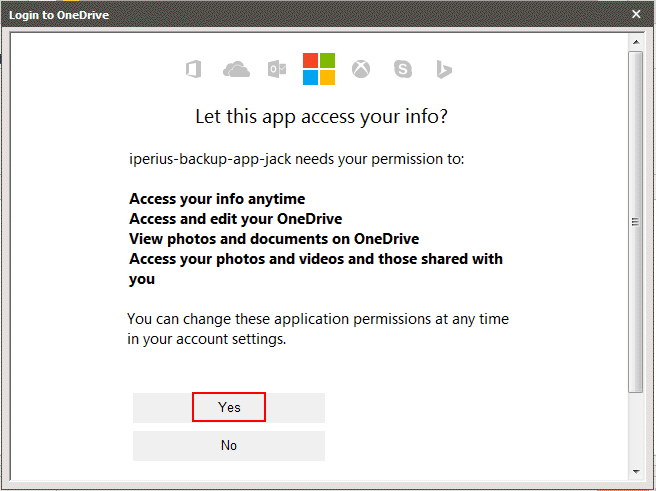Click the 'Login to OneDrive' window title
Screen dimensions: 656x491
click(59, 15)
